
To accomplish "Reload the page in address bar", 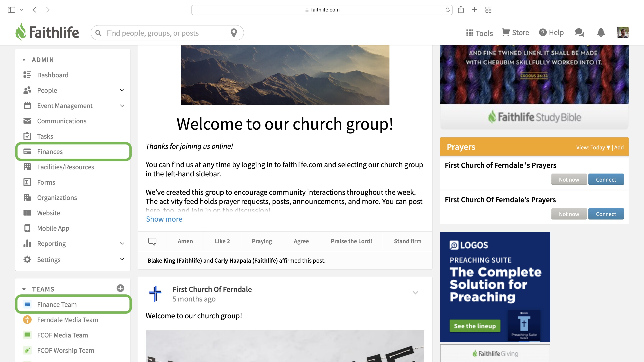I will pos(448,10).
